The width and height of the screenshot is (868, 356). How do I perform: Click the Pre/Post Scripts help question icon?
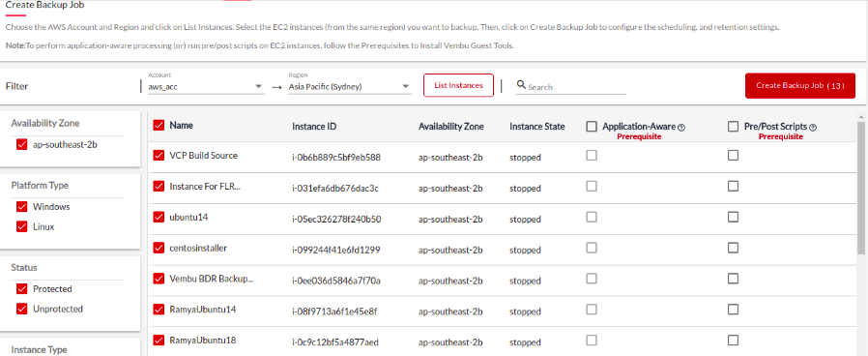[x=813, y=128]
